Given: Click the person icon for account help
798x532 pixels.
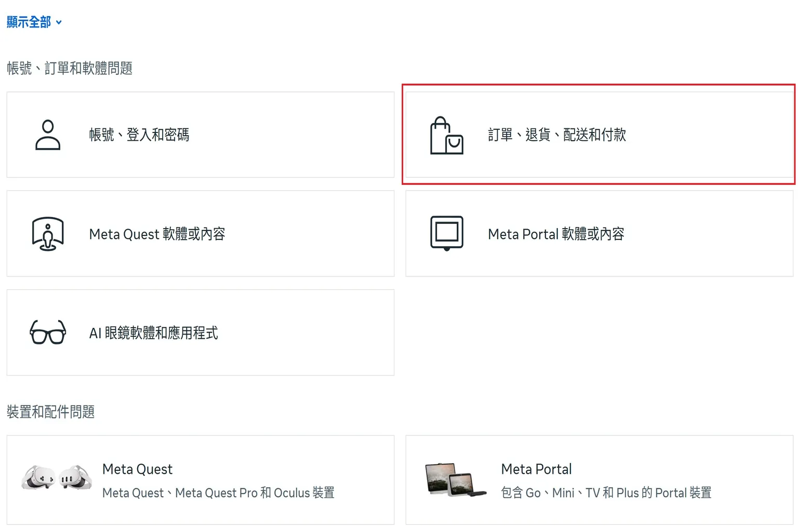Looking at the screenshot, I should click(x=48, y=135).
